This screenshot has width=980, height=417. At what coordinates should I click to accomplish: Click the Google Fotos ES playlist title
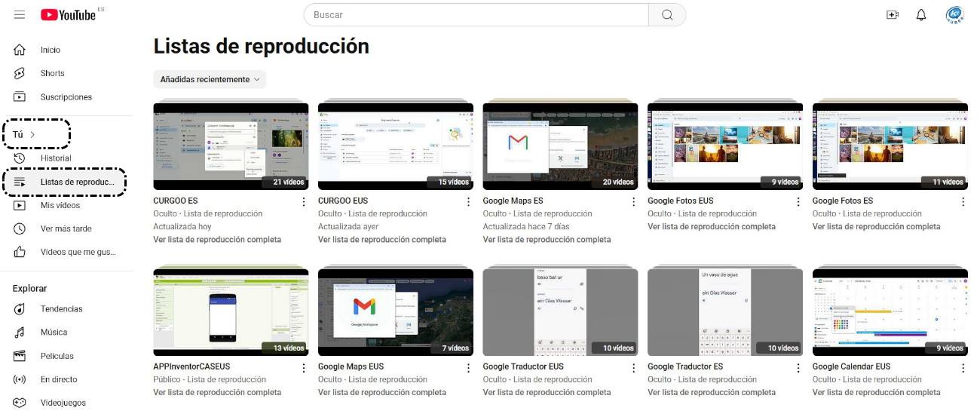pos(843,201)
